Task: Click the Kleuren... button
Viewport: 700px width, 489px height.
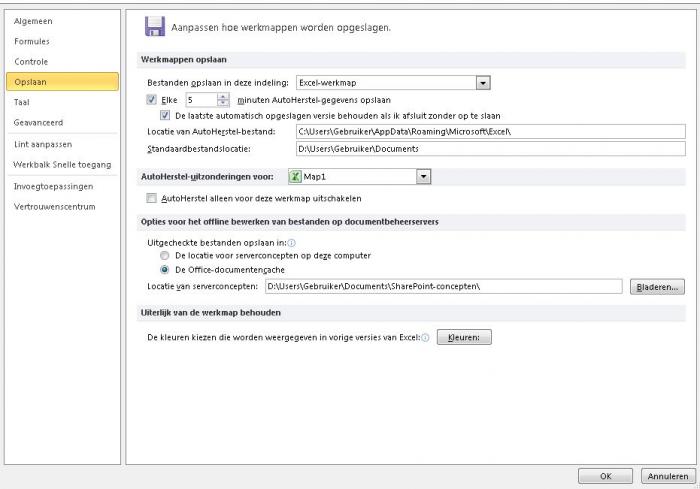Action: pos(464,338)
